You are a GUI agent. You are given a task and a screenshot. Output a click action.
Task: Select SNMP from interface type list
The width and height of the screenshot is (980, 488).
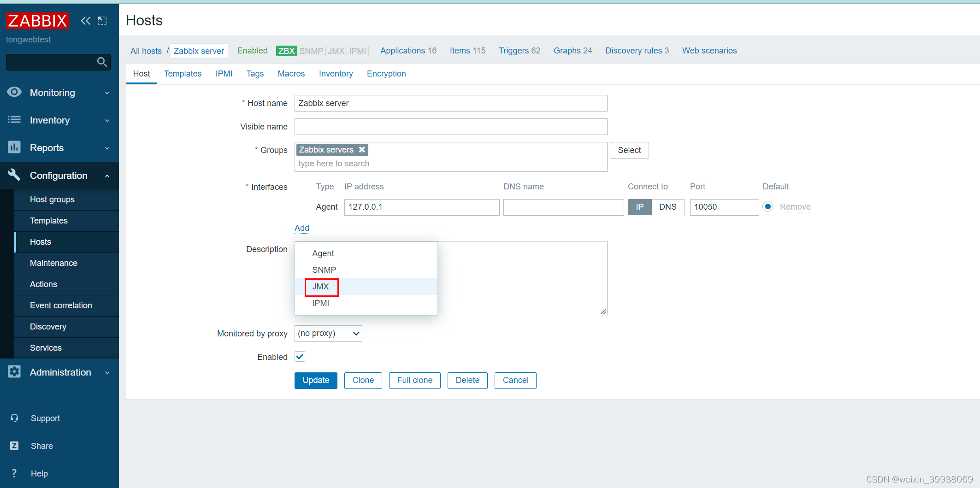(366, 270)
